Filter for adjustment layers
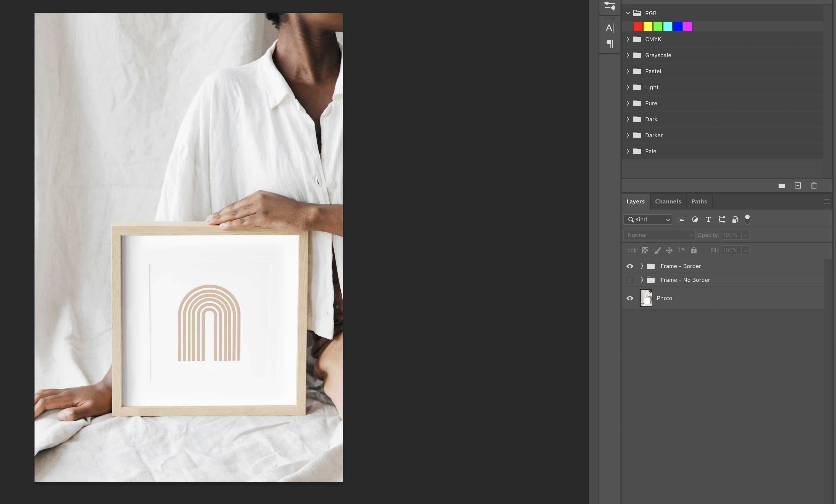This screenshot has width=836, height=504. (695, 219)
